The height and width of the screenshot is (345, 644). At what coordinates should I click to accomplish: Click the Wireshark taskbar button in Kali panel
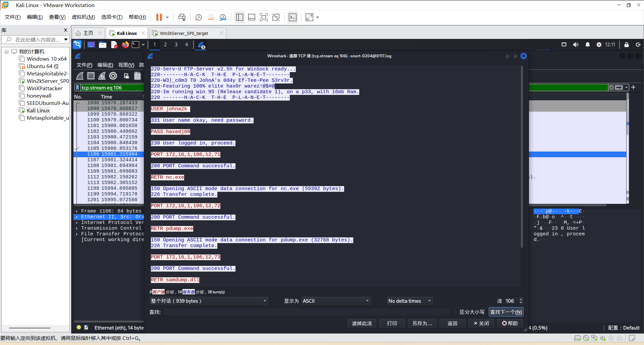tap(201, 45)
